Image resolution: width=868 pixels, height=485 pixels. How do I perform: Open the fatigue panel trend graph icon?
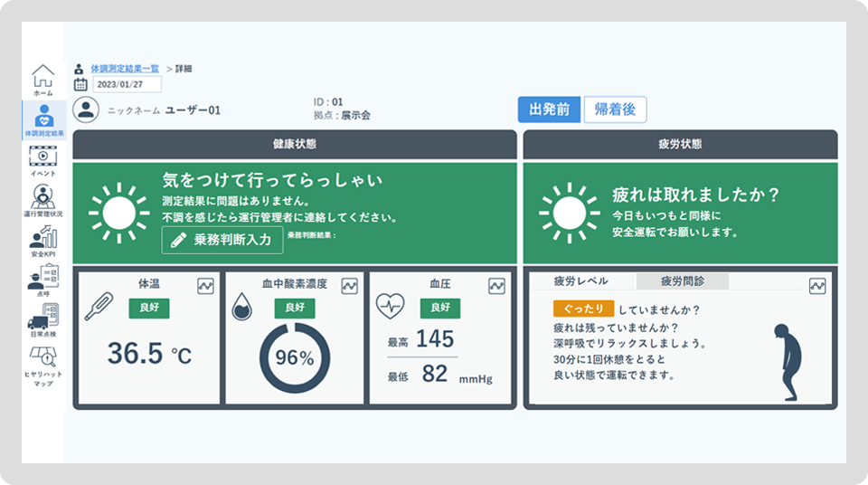pyautogui.click(x=817, y=286)
